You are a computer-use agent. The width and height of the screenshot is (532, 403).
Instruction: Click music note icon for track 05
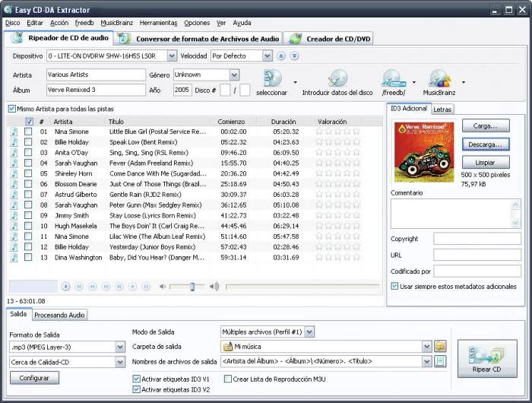coord(14,173)
